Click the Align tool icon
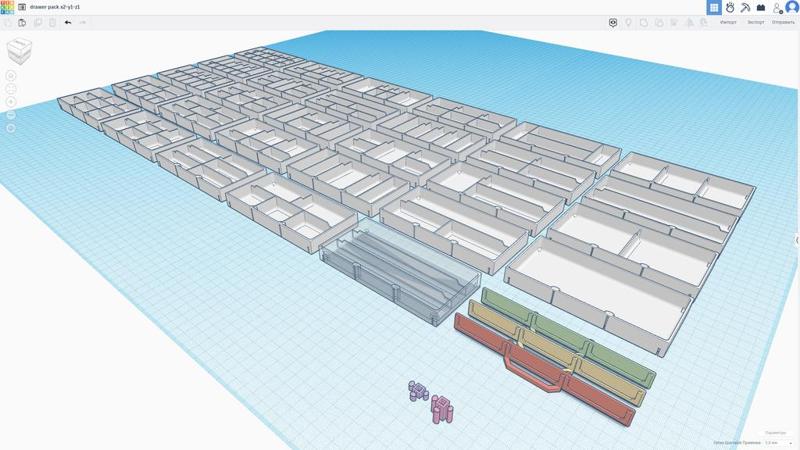 [x=674, y=22]
